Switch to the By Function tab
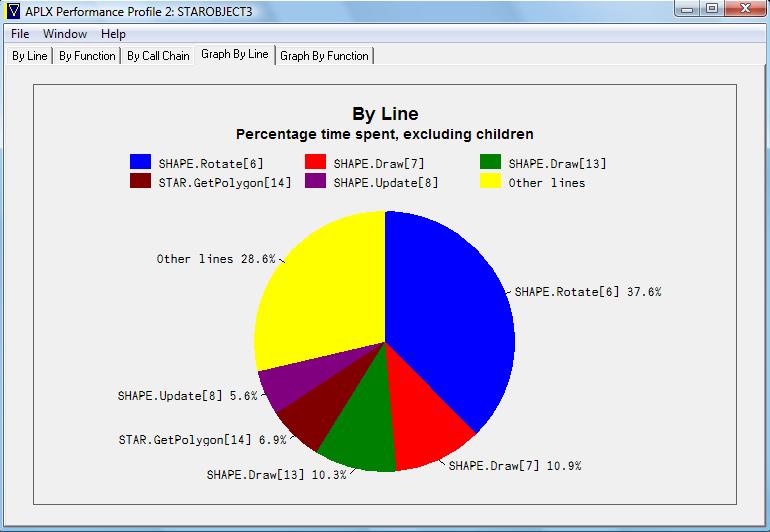Viewport: 770px width, 532px height. tap(87, 56)
